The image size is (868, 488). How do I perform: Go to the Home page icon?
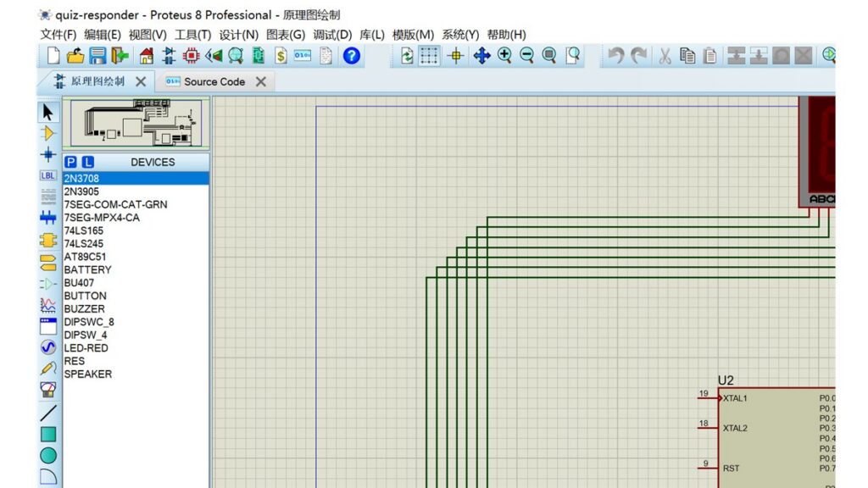click(146, 56)
